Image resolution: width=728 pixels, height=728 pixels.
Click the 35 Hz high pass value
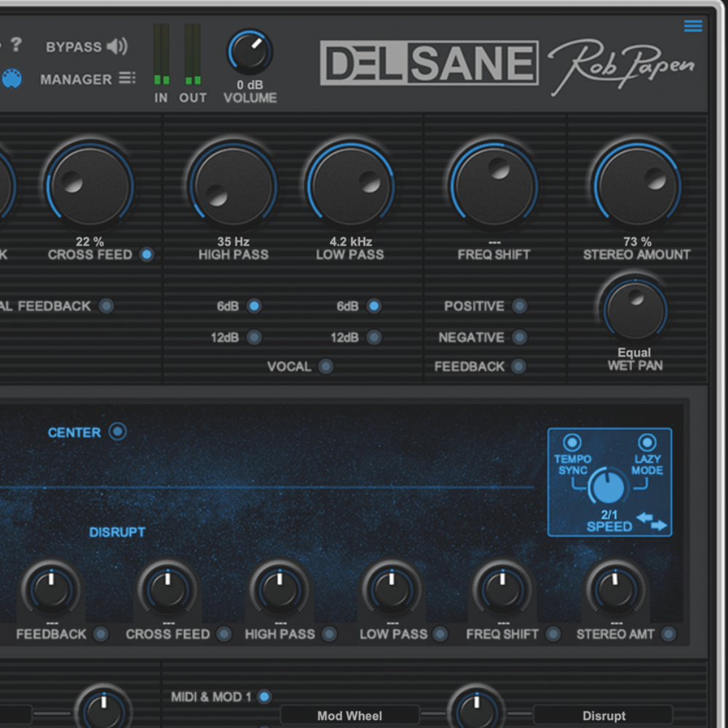pyautogui.click(x=233, y=242)
